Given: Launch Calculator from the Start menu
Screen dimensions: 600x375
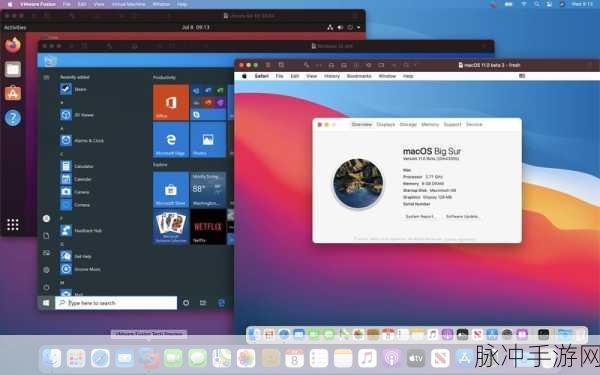Looking at the screenshot, I should click(x=77, y=166).
